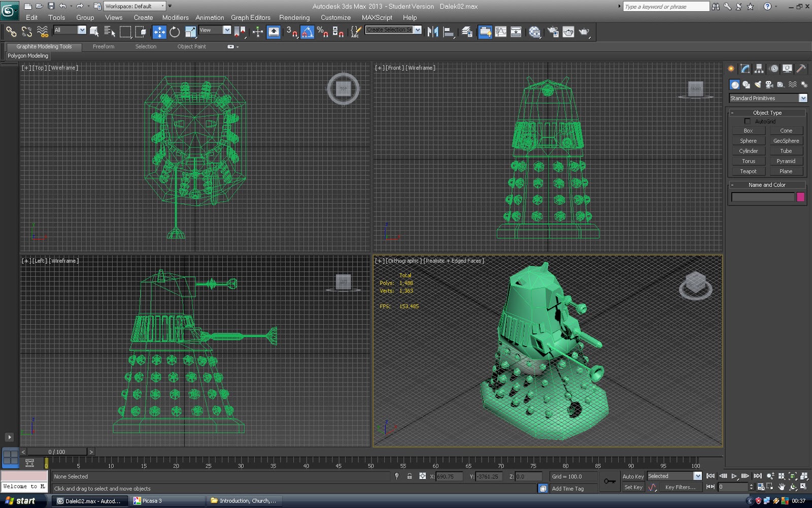Open the 3ds Max application menu logo
The width and height of the screenshot is (812, 508).
point(9,10)
